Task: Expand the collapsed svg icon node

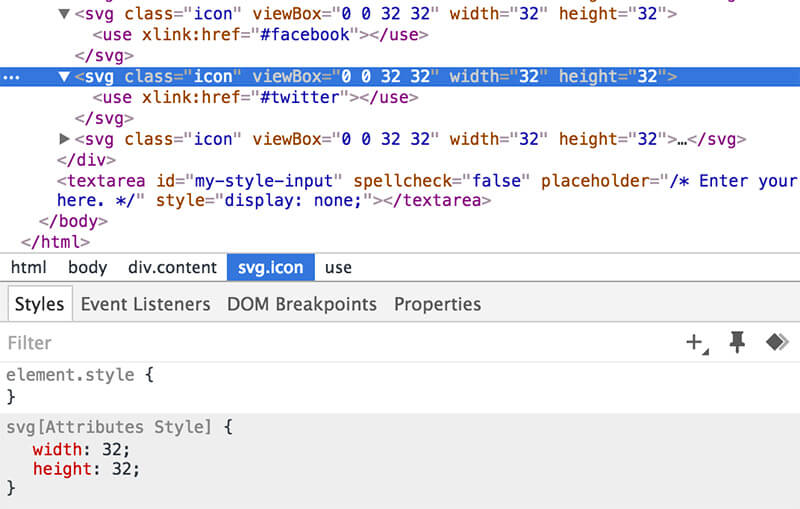Action: click(64, 139)
